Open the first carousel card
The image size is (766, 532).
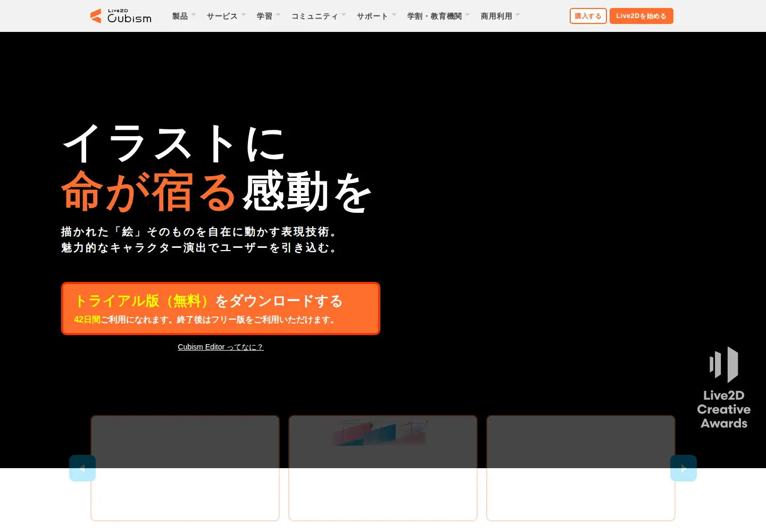[185, 468]
